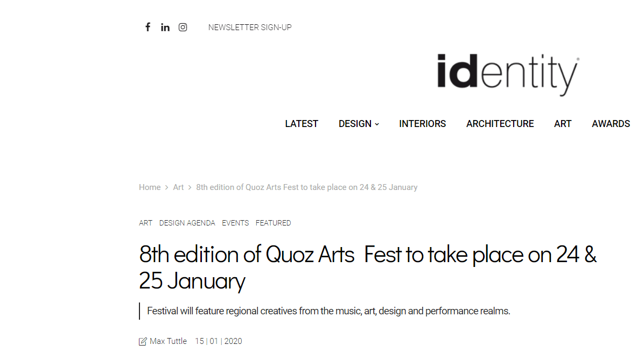
Task: Open the Design Agenda category tag
Action: coord(187,223)
